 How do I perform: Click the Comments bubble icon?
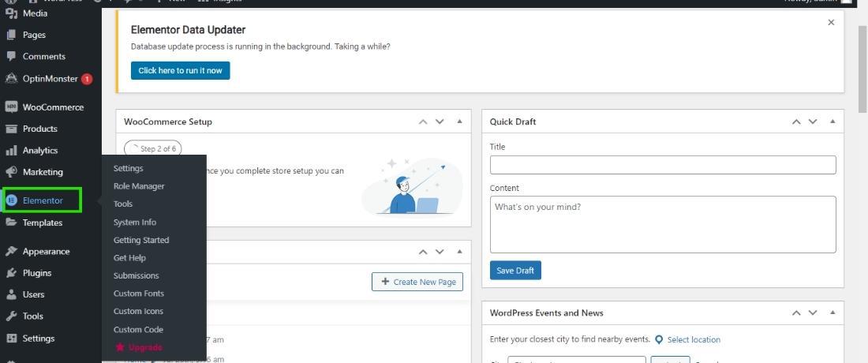coord(11,56)
